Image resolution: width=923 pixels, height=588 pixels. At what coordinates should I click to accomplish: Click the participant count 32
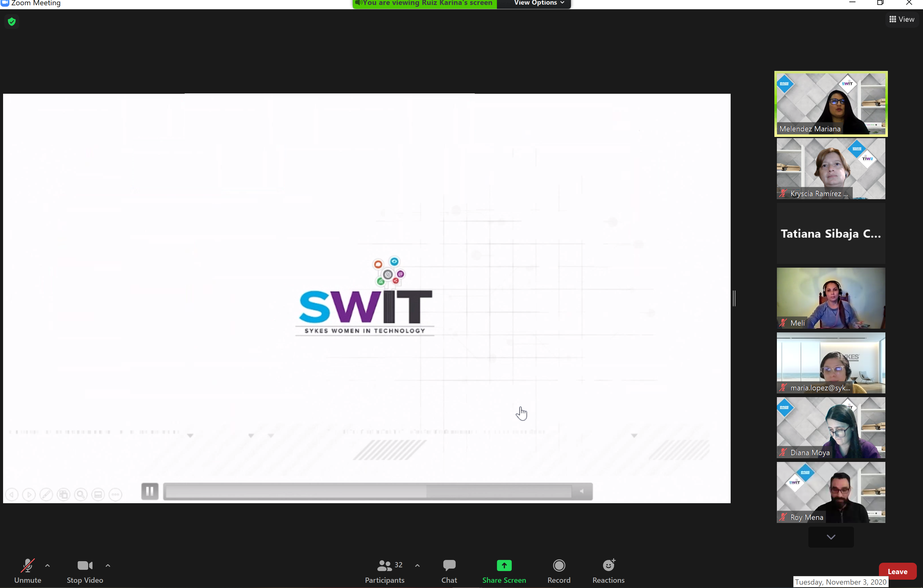399,565
